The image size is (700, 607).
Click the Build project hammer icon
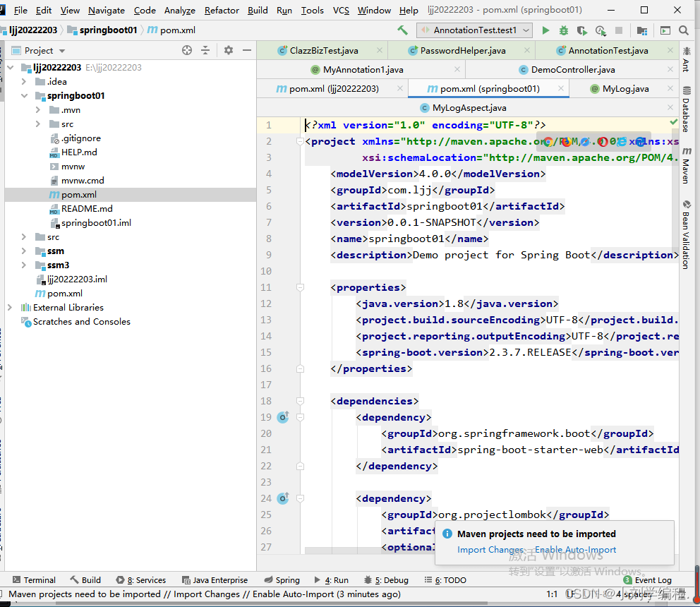[402, 30]
